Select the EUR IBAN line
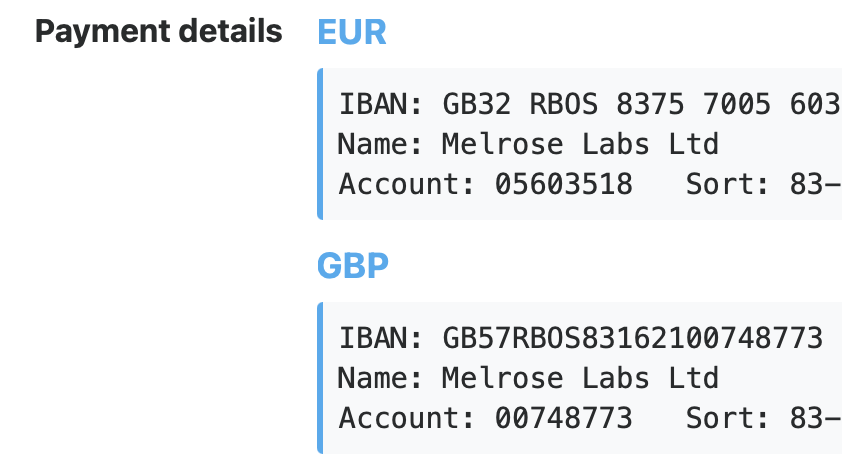The width and height of the screenshot is (842, 470). coord(590,104)
